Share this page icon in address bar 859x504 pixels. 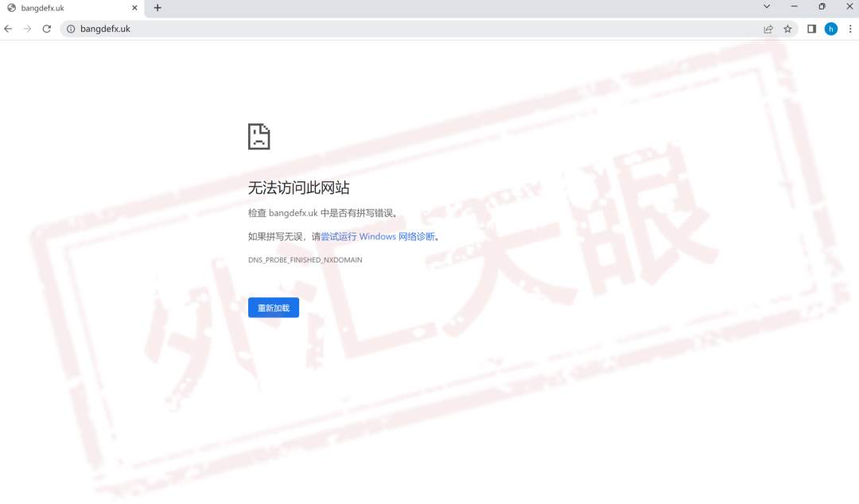click(768, 29)
